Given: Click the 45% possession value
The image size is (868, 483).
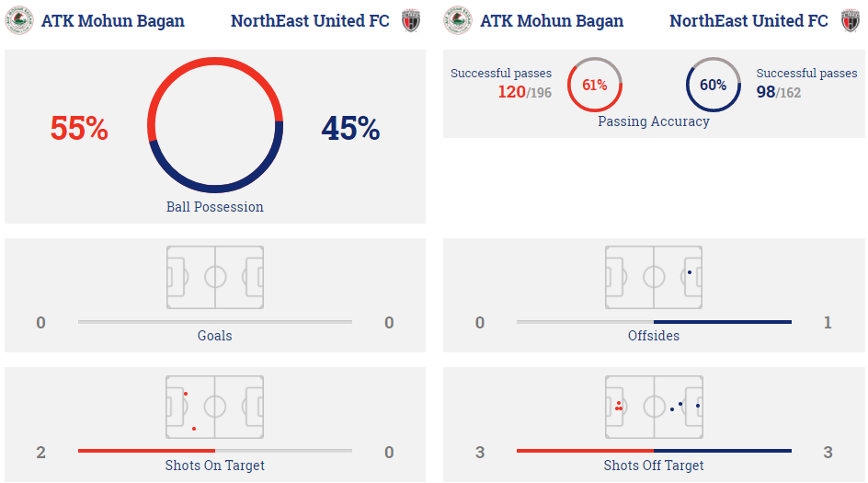Looking at the screenshot, I should click(350, 129).
